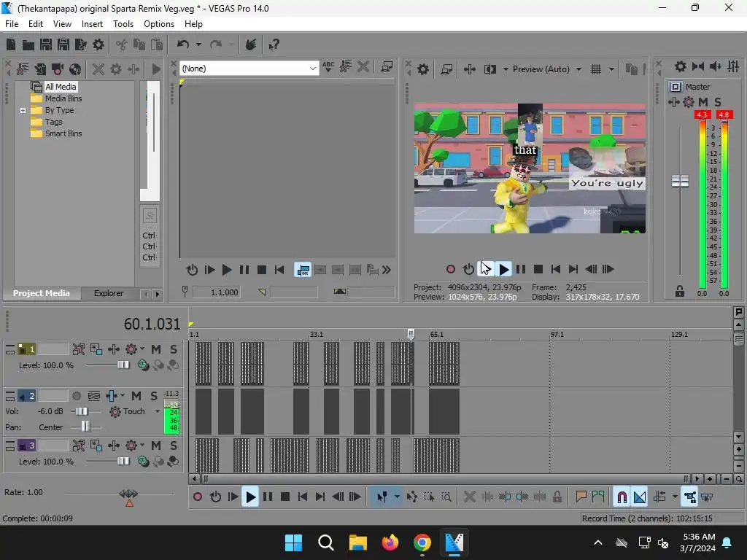Click Remove Selected Media X icon
This screenshot has width=747, height=560.
tap(98, 69)
